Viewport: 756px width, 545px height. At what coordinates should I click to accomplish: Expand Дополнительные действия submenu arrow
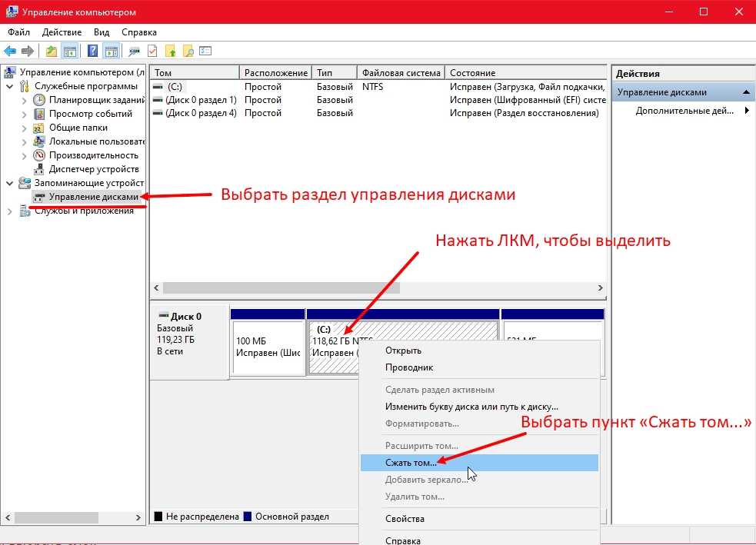[747, 111]
